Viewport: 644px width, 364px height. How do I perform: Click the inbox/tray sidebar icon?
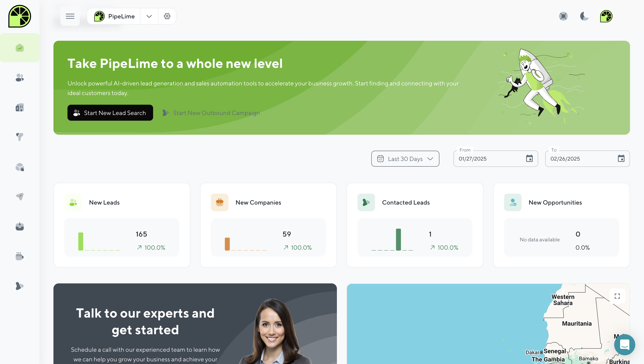pos(20,226)
